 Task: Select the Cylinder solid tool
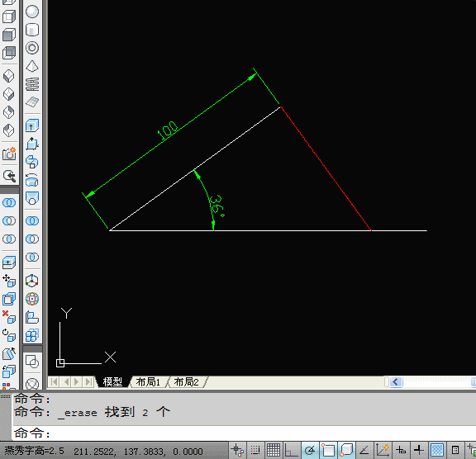click(x=32, y=30)
